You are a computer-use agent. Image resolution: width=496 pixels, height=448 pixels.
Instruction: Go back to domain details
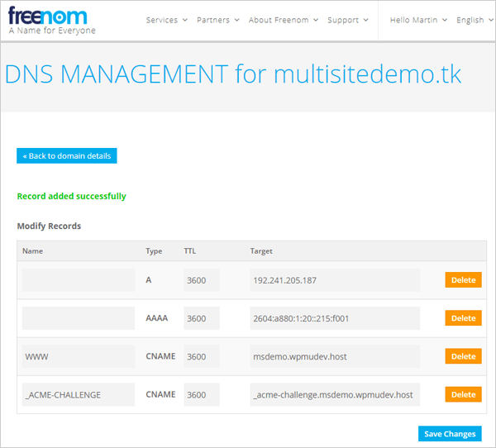coord(67,156)
